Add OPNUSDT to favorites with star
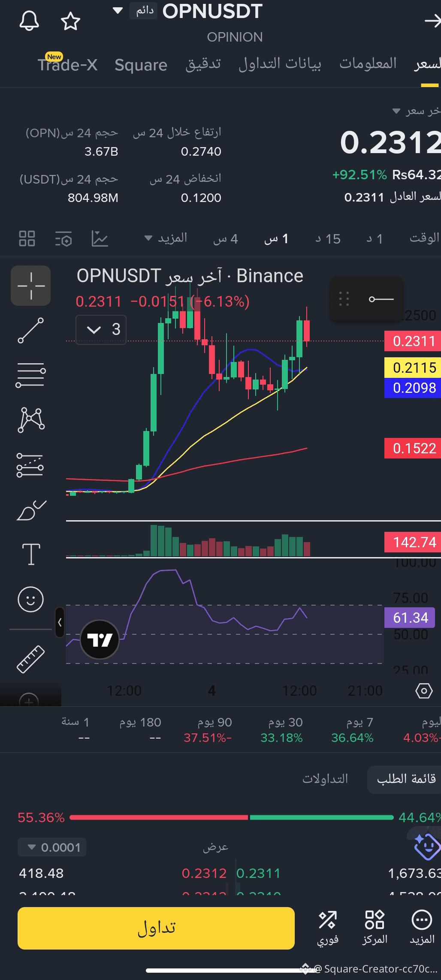 coord(70,21)
